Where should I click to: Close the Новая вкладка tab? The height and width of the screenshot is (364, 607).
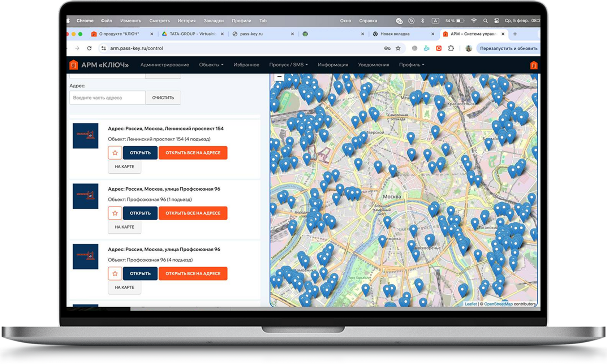click(433, 34)
